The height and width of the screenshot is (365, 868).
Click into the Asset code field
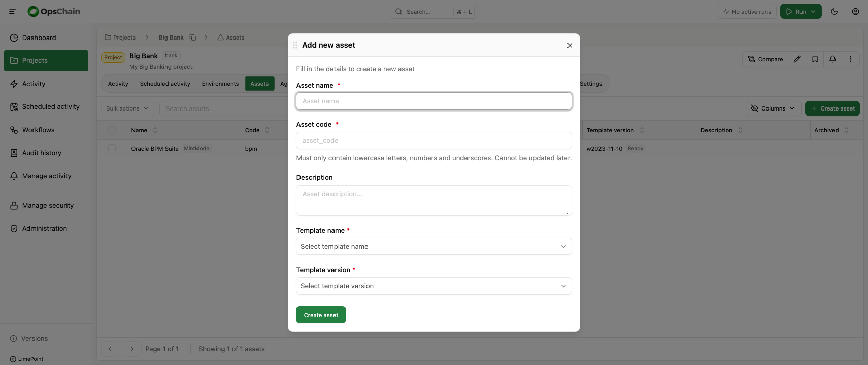[434, 140]
